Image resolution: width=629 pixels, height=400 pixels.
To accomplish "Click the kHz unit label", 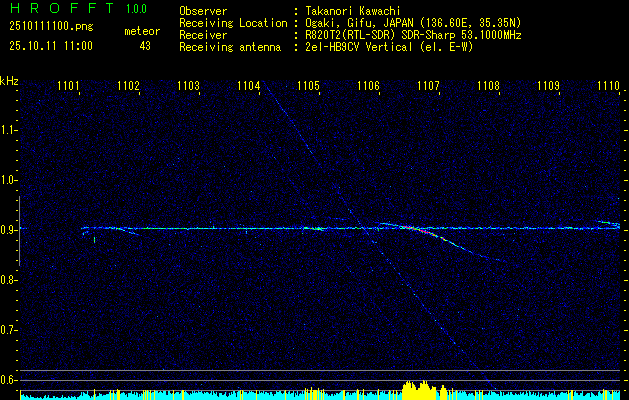I will coord(10,80).
